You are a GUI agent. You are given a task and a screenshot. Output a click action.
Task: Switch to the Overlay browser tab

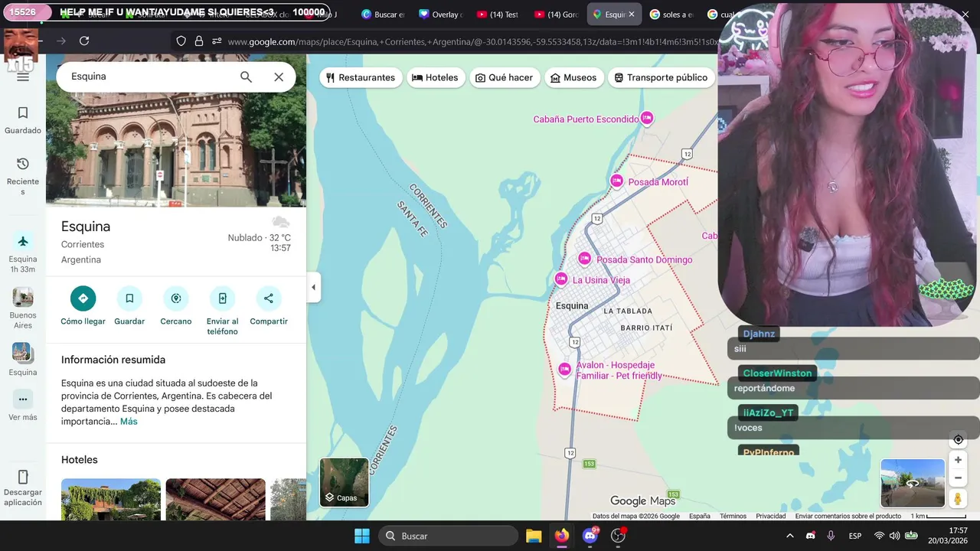(x=441, y=15)
